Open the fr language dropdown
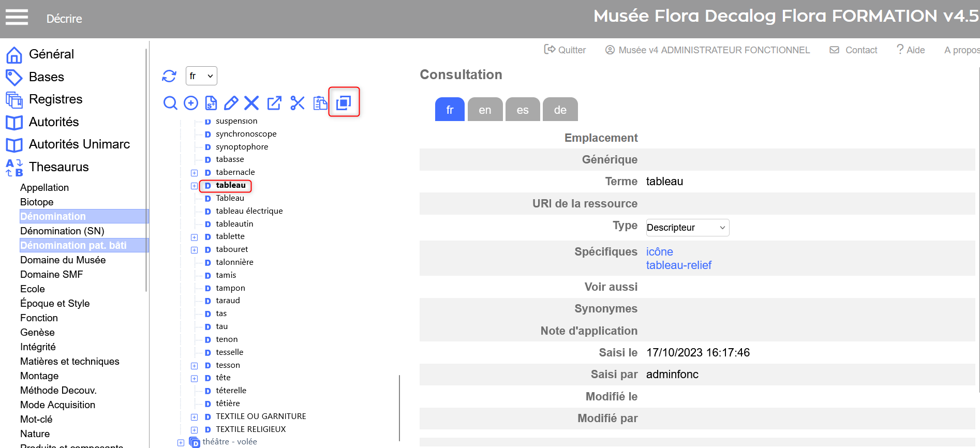This screenshot has width=980, height=448. 201,76
